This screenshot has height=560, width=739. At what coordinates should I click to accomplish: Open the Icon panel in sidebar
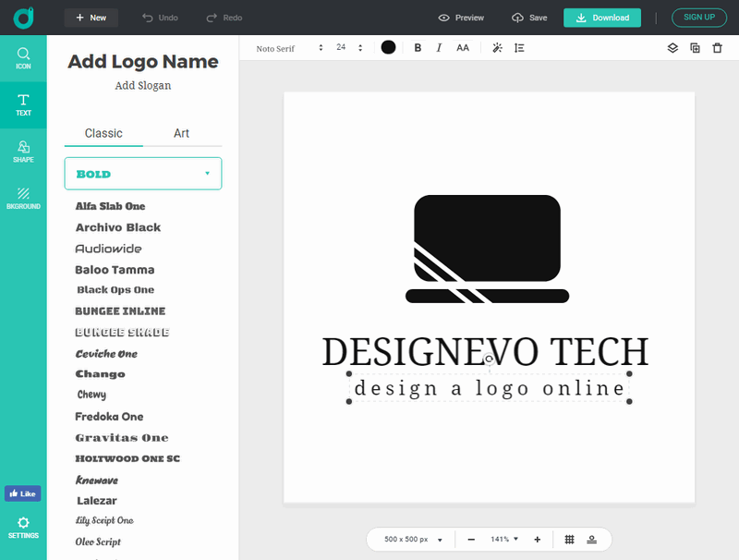(23, 58)
